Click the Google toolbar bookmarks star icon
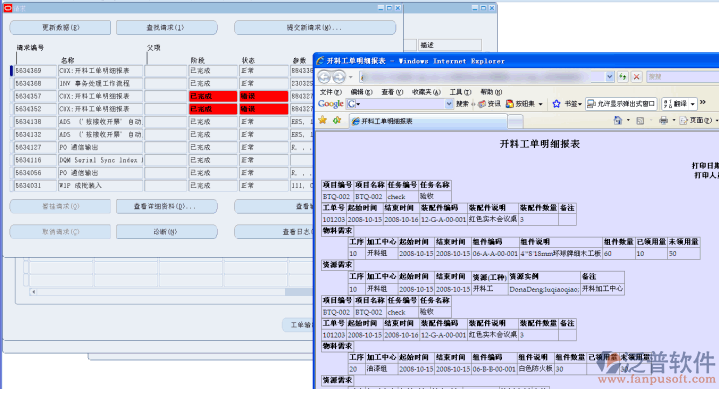Screen dimensions: 726x395 556,104
